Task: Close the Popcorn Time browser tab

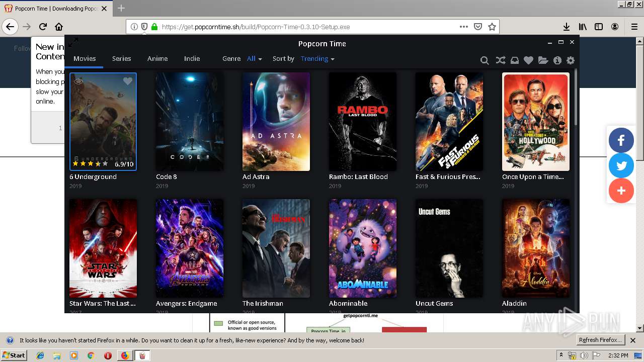Action: coord(104,9)
